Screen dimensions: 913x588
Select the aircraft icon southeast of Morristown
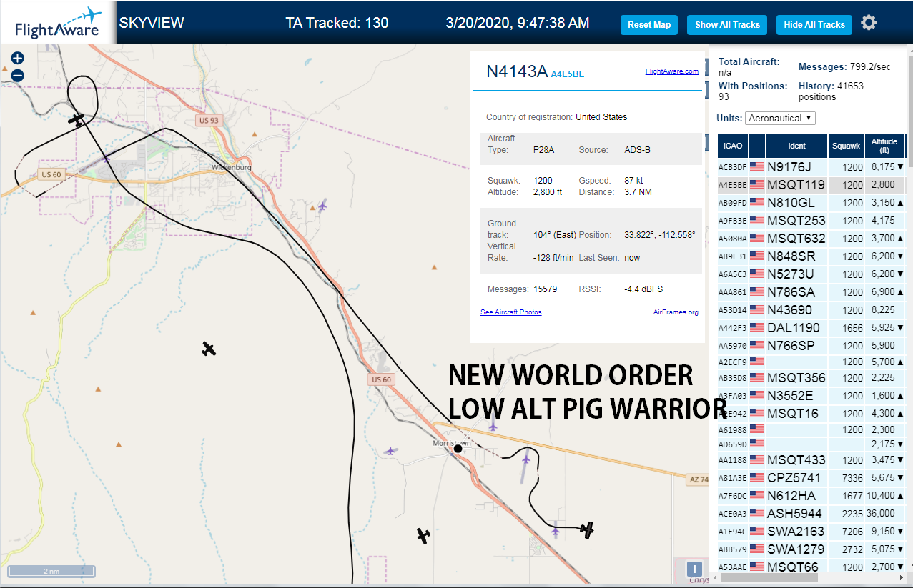click(x=587, y=529)
